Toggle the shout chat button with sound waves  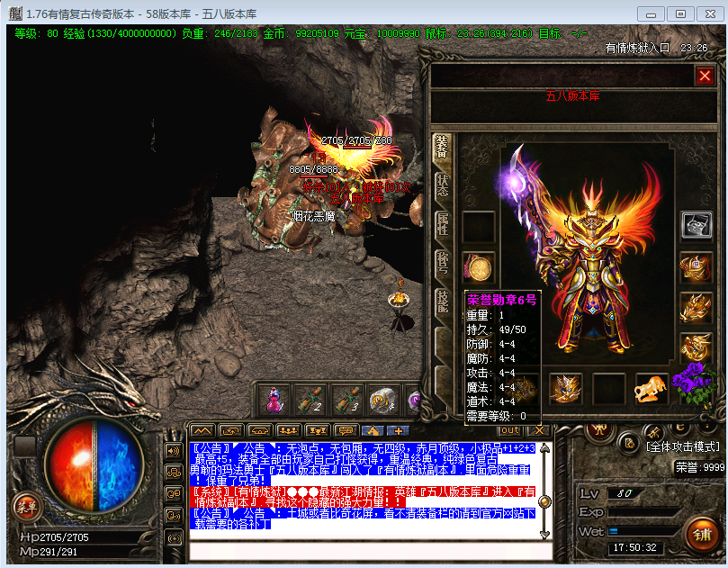click(x=174, y=516)
